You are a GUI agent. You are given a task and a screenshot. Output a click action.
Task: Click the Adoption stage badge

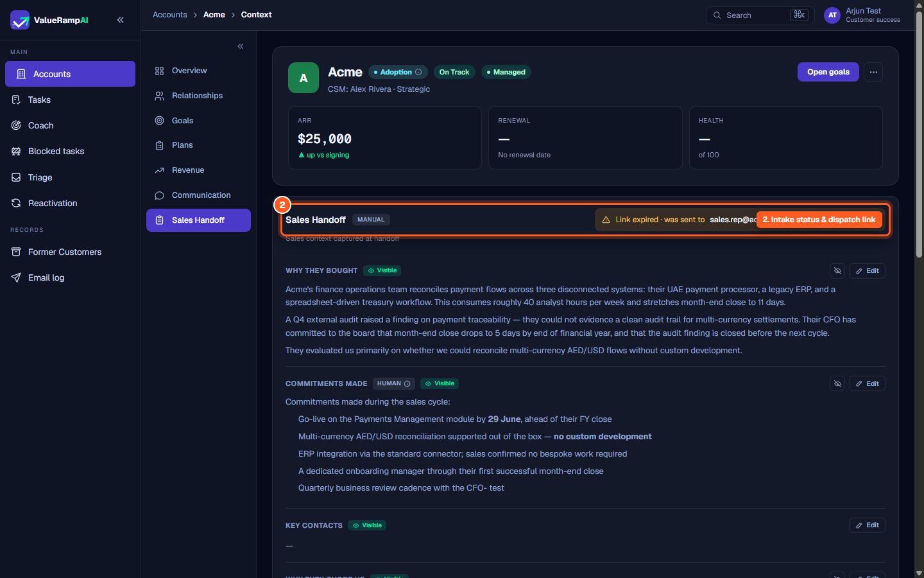398,72
